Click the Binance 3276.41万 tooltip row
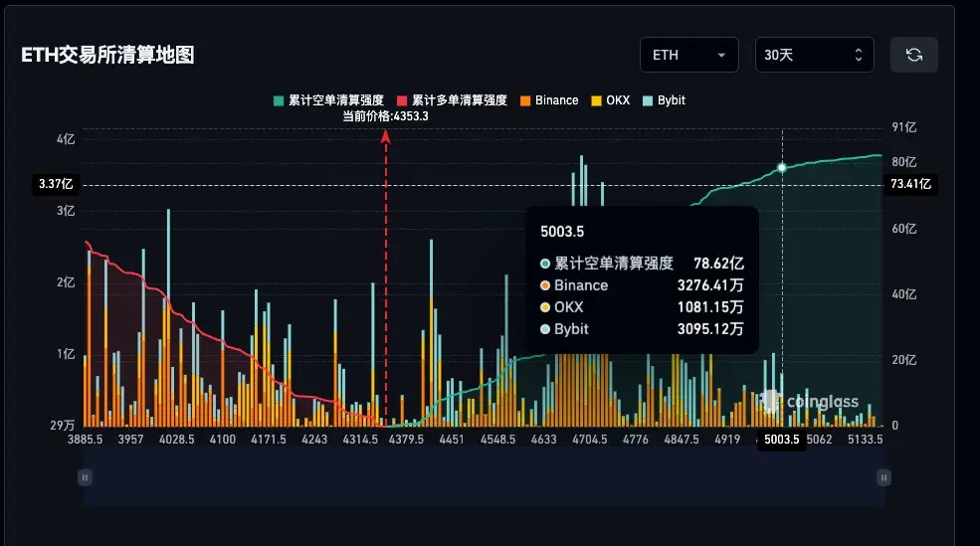The height and width of the screenshot is (546, 980). (642, 284)
